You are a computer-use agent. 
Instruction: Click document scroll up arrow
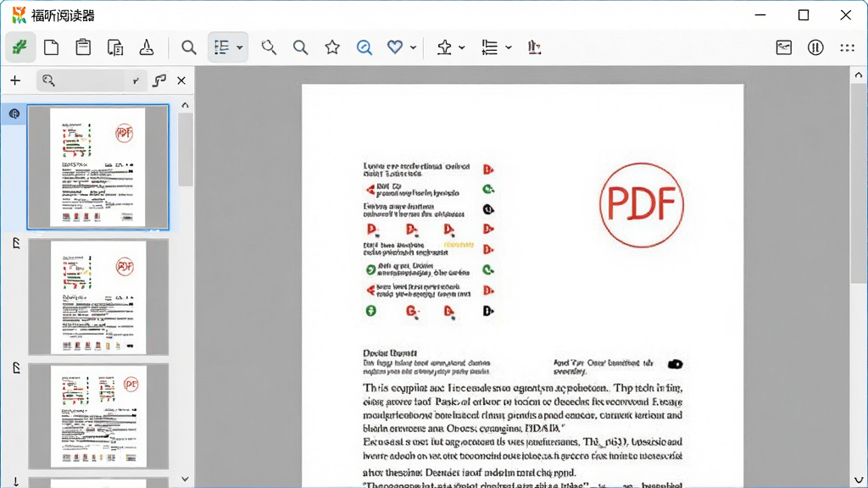click(859, 75)
